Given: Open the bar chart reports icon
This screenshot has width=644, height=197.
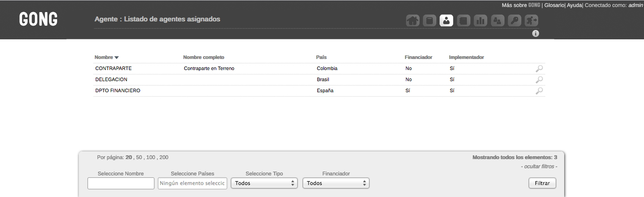Looking at the screenshot, I should [480, 21].
